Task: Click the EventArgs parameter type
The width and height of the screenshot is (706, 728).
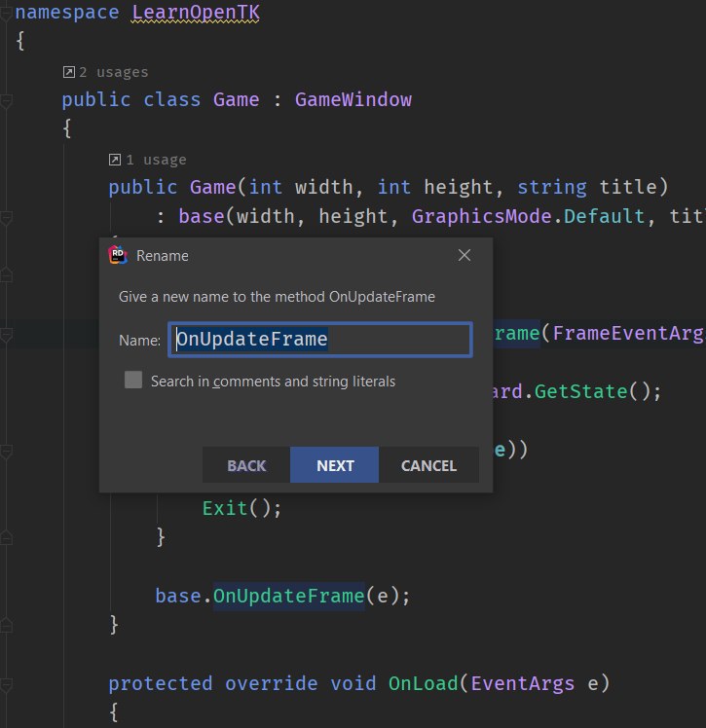Action: click(x=523, y=683)
